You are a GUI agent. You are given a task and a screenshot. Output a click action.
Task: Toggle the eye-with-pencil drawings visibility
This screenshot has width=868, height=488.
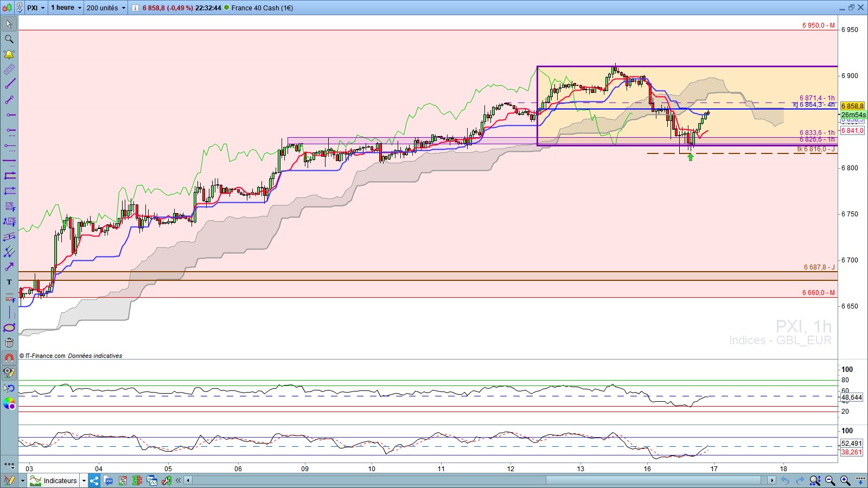pyautogui.click(x=9, y=373)
